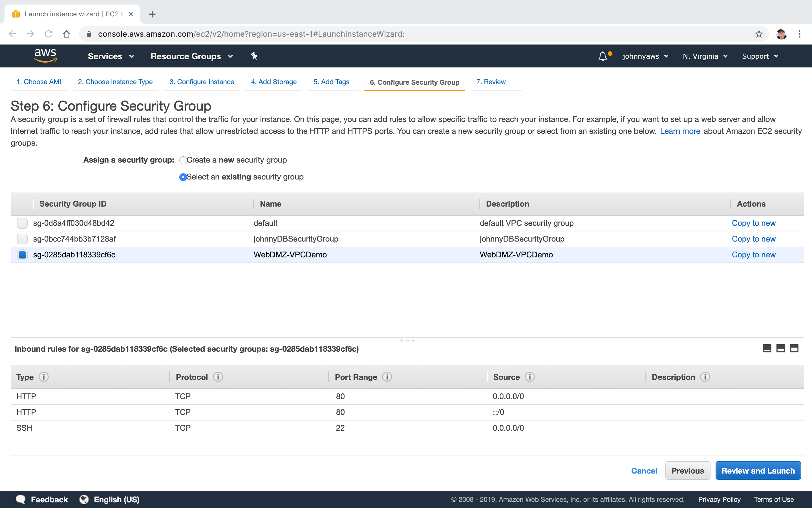812x508 pixels.
Task: Bookmark page with the star icon
Action: (759, 34)
